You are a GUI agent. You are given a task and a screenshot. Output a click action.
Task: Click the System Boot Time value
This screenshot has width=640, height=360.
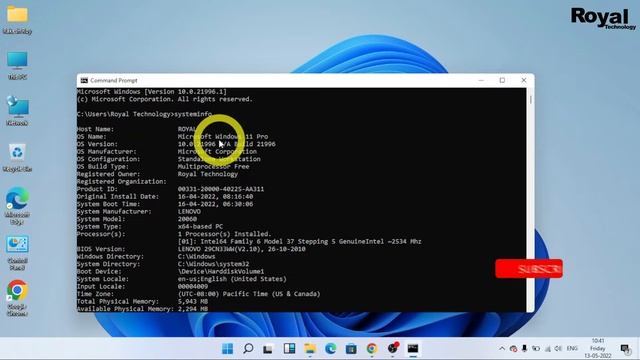[x=216, y=204]
